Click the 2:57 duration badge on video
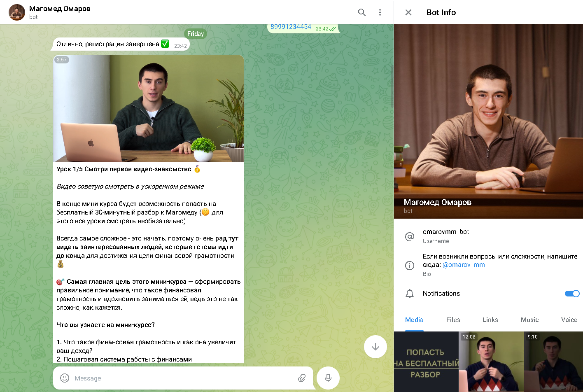Screen dimensions: 583x392 point(62,60)
